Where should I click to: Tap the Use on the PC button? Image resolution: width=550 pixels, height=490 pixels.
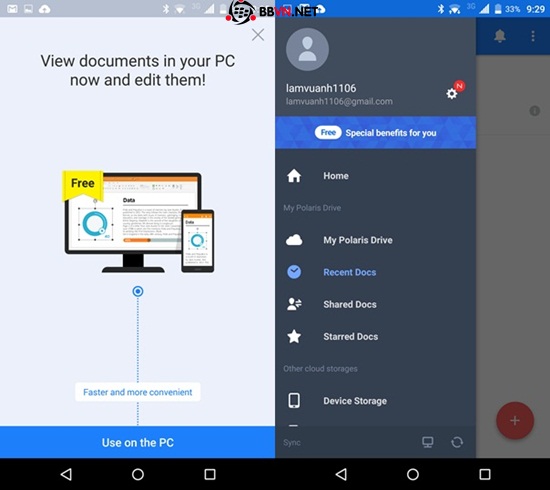138,442
